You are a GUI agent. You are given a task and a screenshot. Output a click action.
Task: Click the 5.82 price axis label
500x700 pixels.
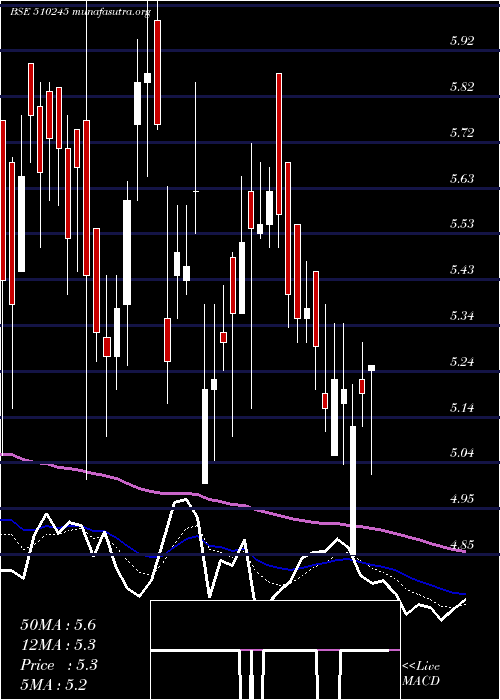(x=462, y=87)
